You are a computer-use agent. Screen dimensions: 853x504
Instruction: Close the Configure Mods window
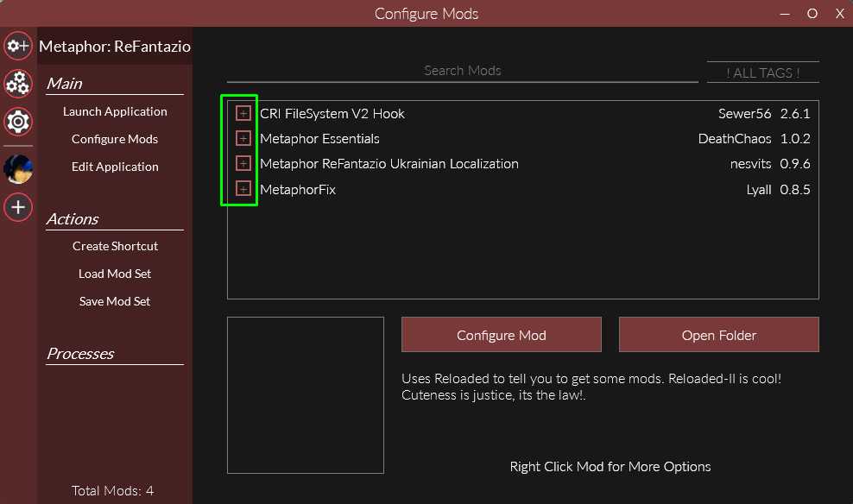click(x=839, y=14)
